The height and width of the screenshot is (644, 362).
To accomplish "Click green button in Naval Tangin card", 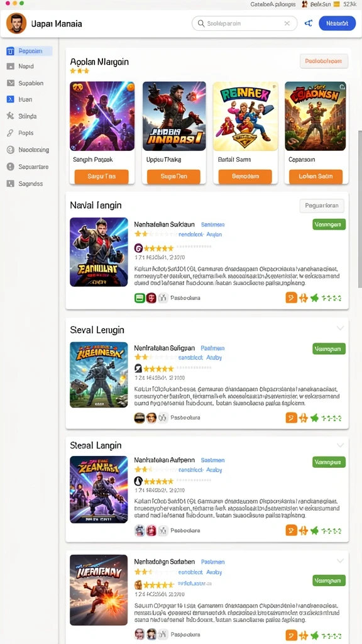I will pos(329,225).
